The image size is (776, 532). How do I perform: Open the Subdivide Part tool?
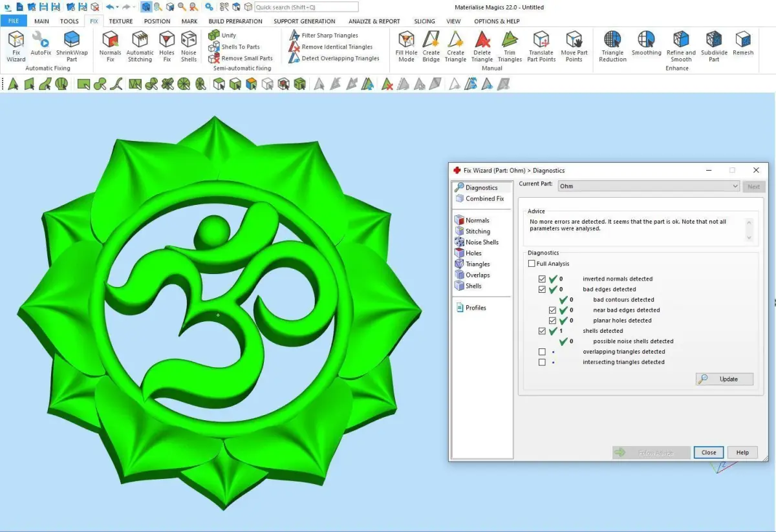(x=714, y=46)
